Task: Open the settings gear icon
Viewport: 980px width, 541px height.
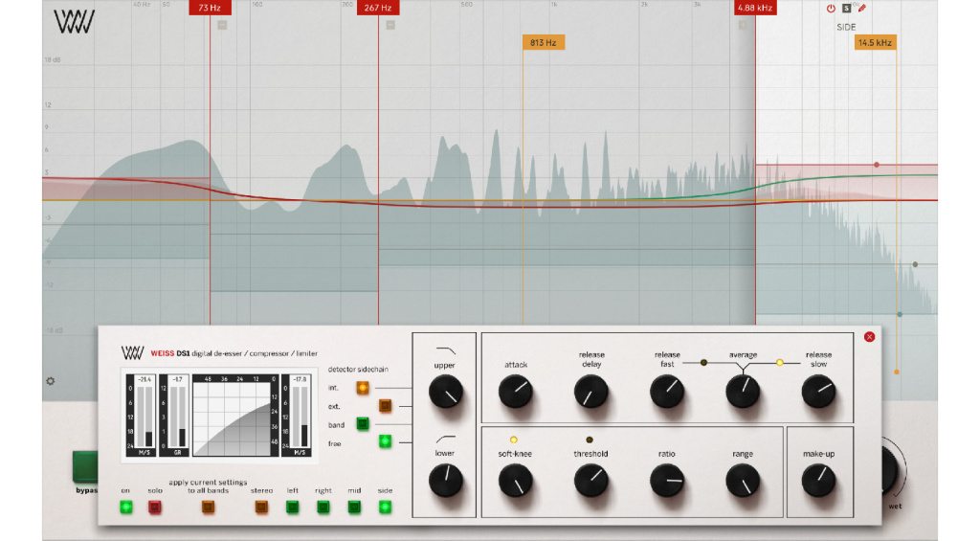Action: (51, 381)
